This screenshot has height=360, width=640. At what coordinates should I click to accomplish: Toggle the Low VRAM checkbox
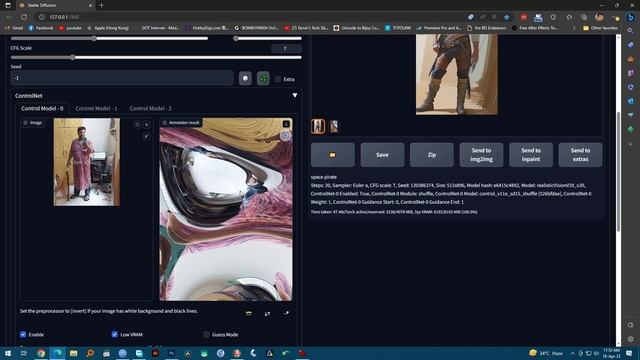coord(115,334)
